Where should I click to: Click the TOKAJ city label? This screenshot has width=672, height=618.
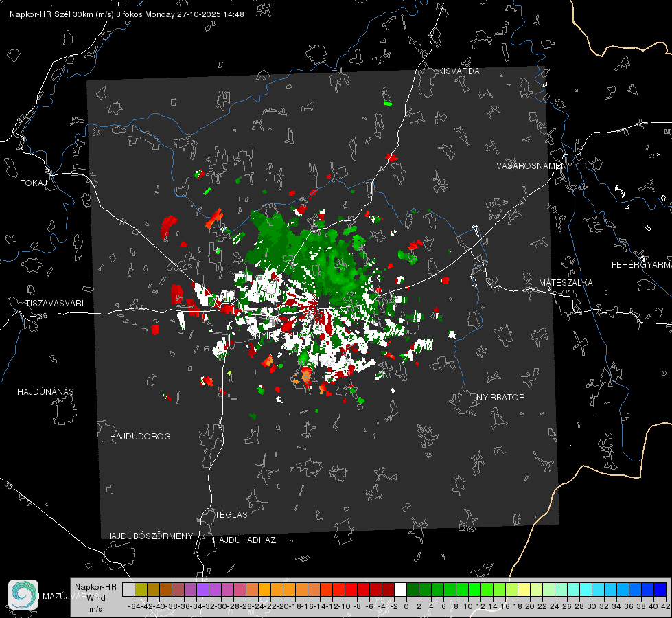34,183
